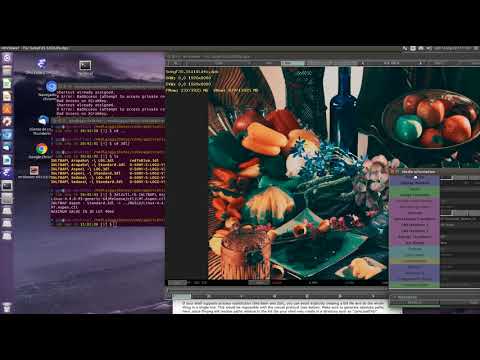The width and height of the screenshot is (480, 360).
Task: Open the red icon below Google Chrome on desktop
Action: click(x=34, y=171)
